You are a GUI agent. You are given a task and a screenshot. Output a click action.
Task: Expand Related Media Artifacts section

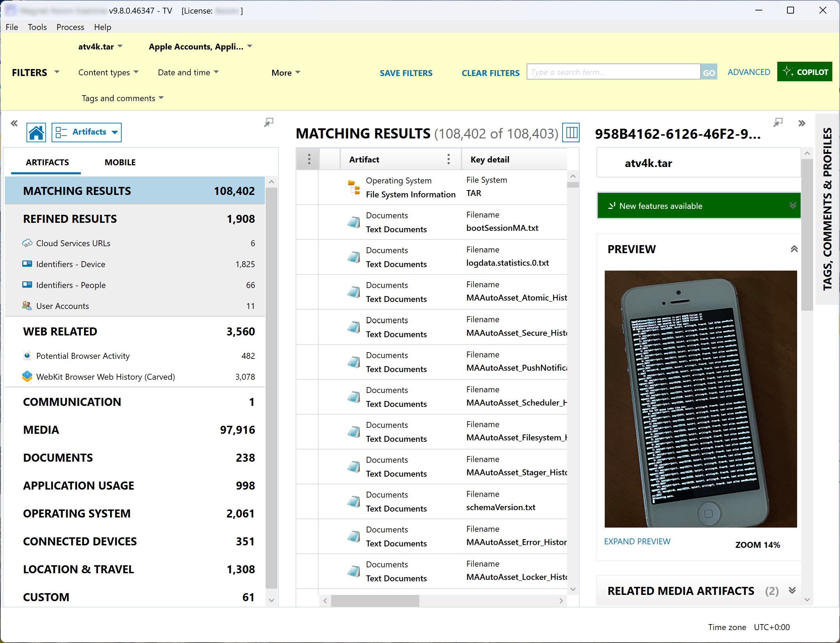[792, 590]
